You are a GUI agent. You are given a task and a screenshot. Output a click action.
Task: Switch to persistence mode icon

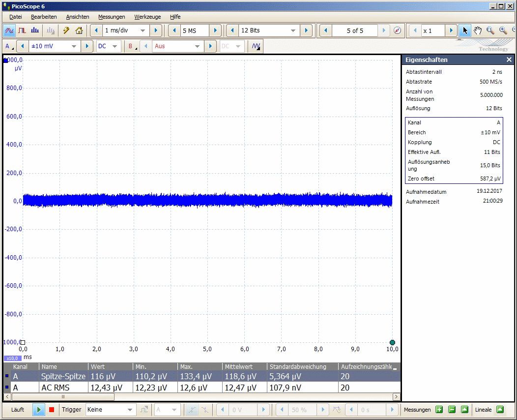click(x=22, y=30)
